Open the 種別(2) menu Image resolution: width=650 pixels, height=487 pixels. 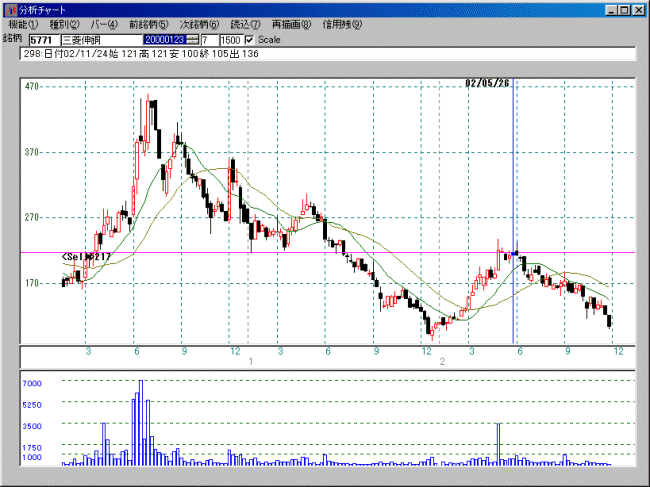pos(64,24)
